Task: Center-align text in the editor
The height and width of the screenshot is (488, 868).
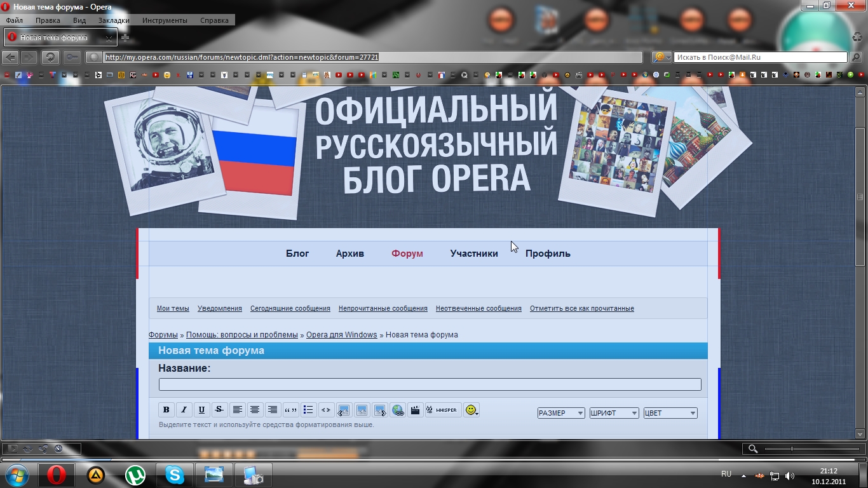Action: 255,410
